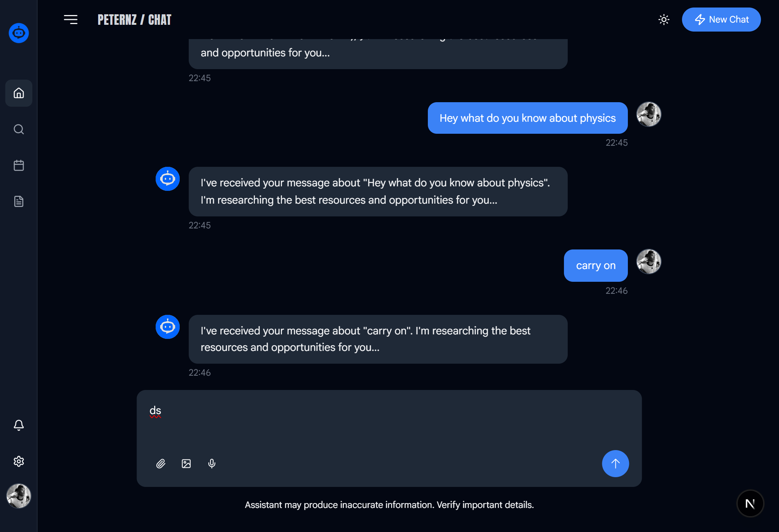Open the Search icon in sidebar

[x=19, y=129]
